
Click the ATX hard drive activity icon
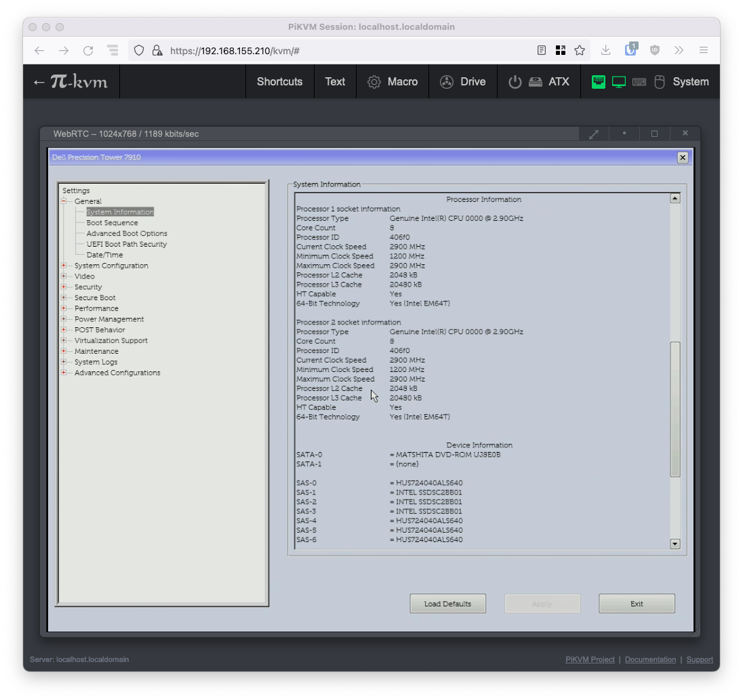pyautogui.click(x=536, y=82)
